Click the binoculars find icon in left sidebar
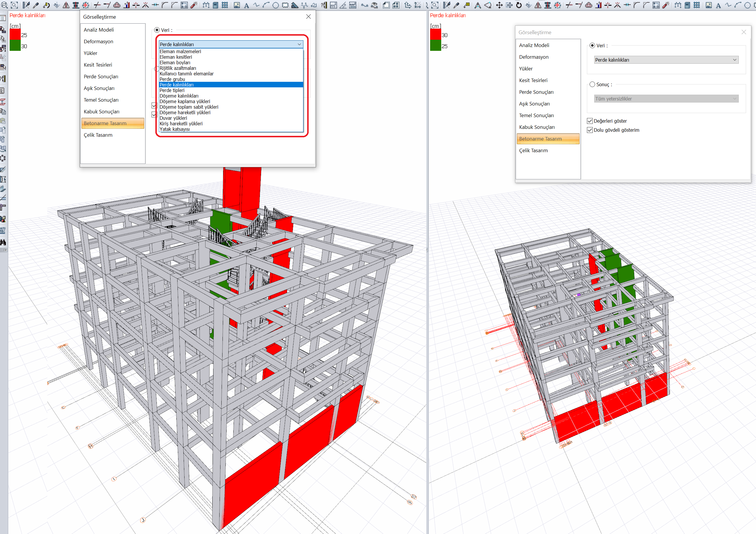 [x=3, y=242]
